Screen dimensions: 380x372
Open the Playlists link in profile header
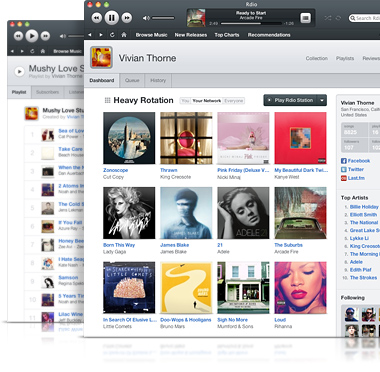tap(345, 58)
